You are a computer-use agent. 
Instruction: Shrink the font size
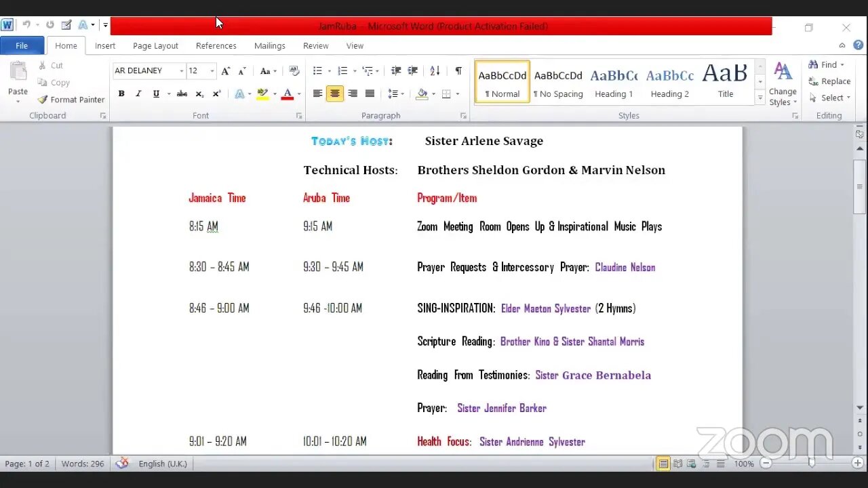coord(242,70)
